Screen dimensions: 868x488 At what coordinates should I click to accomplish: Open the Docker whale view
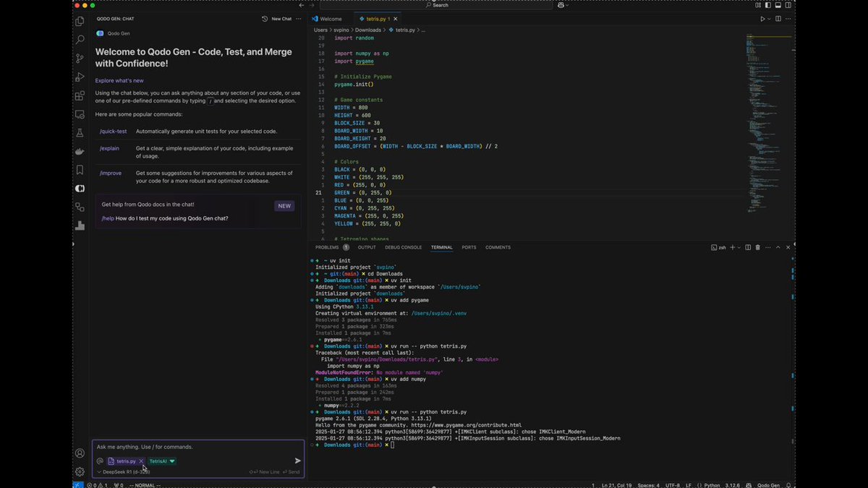(80, 151)
